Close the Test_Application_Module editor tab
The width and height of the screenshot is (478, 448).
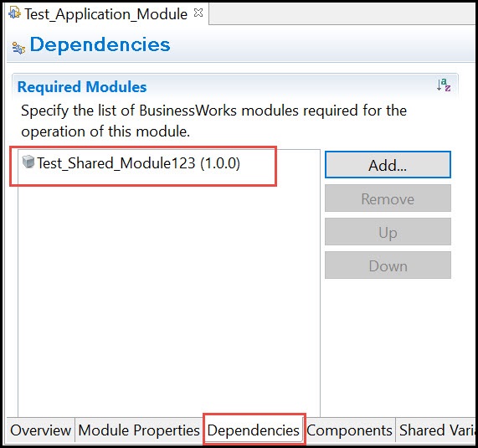coord(198,13)
